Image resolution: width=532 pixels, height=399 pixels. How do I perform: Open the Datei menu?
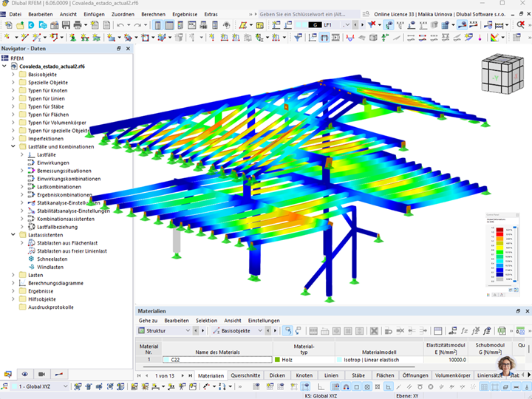(16, 14)
